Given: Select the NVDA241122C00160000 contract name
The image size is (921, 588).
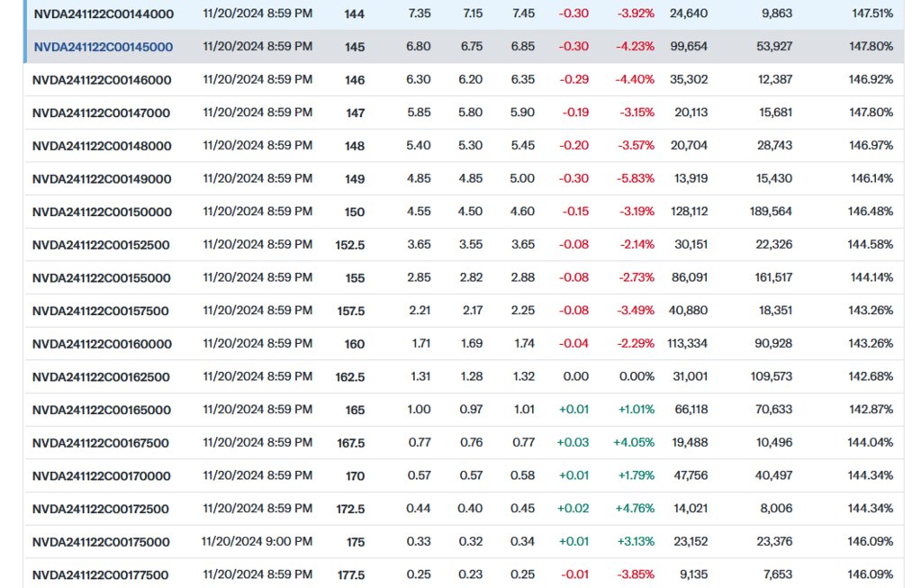Looking at the screenshot, I should [102, 344].
